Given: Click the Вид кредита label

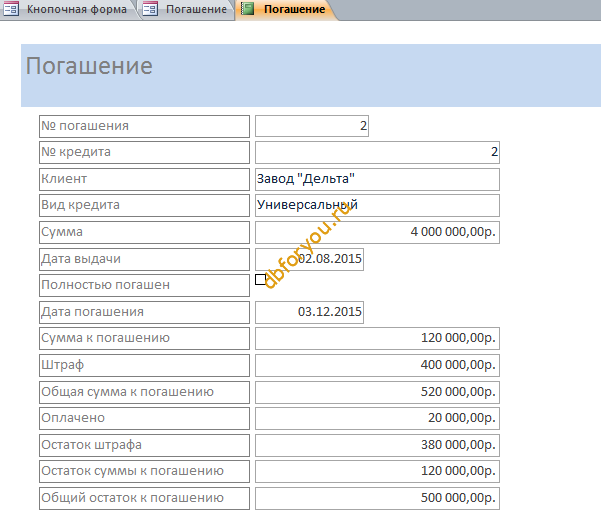Looking at the screenshot, I should tap(144, 205).
